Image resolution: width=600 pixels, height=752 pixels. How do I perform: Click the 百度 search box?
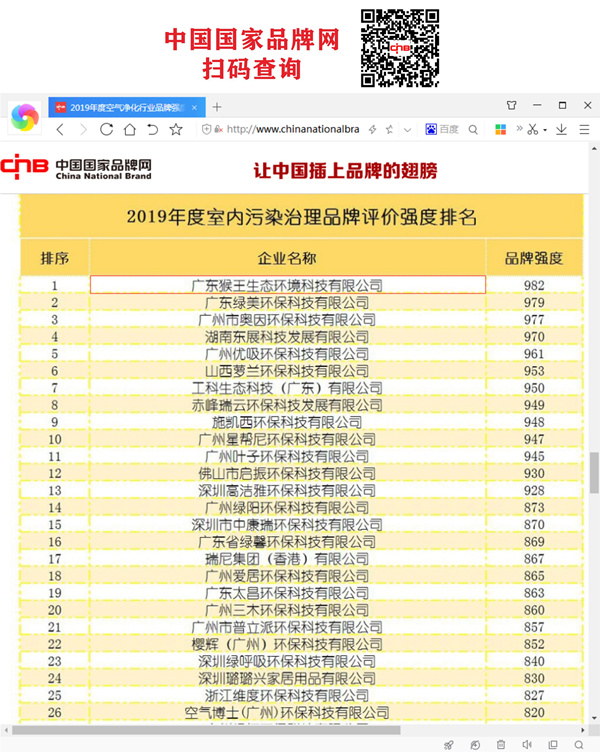pos(449,129)
